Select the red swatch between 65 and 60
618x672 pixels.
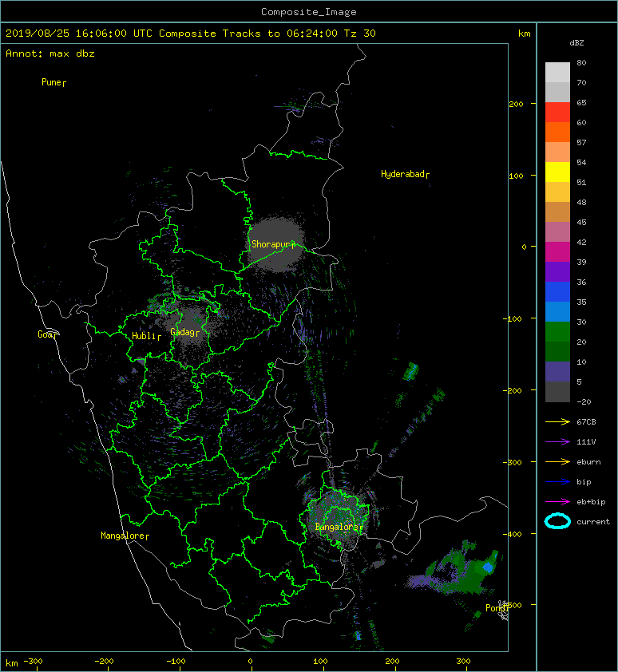[x=557, y=113]
